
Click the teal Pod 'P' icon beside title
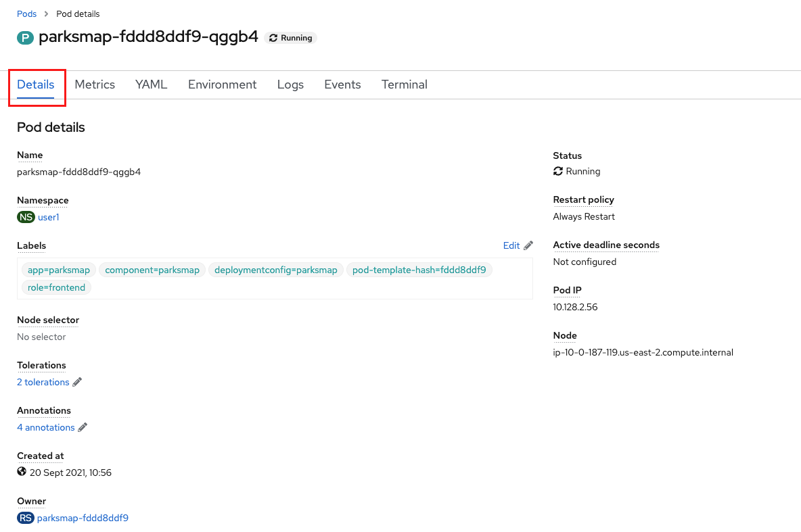pos(25,37)
